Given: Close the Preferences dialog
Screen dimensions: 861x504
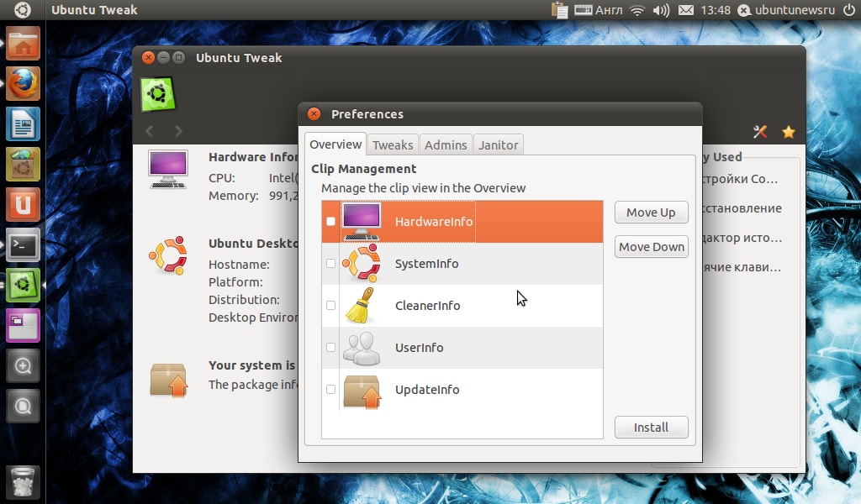Looking at the screenshot, I should [x=314, y=113].
